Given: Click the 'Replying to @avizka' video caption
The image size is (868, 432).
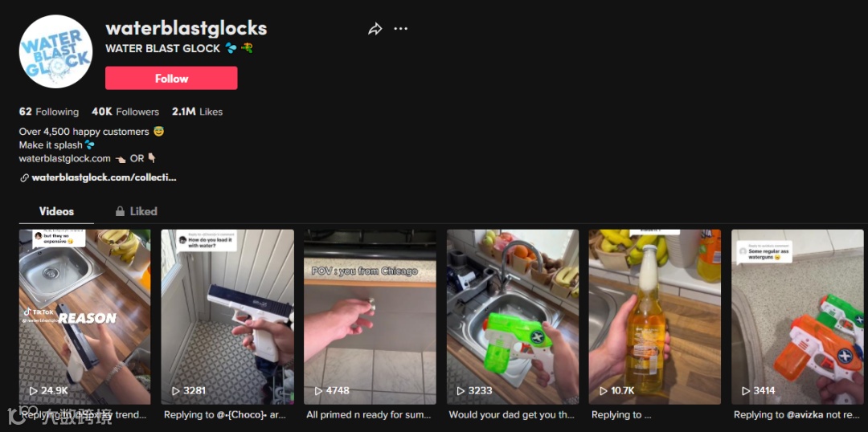Looking at the screenshot, I should (796, 414).
